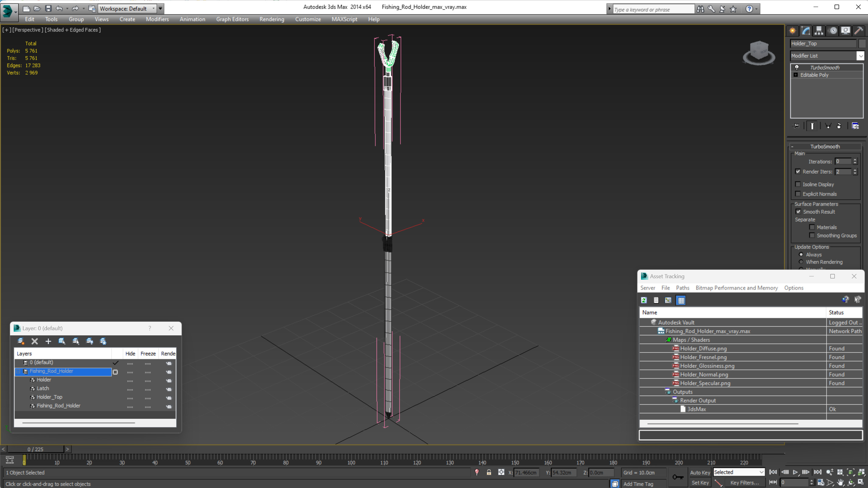
Task: Click the Redo arrow icon
Action: [75, 9]
